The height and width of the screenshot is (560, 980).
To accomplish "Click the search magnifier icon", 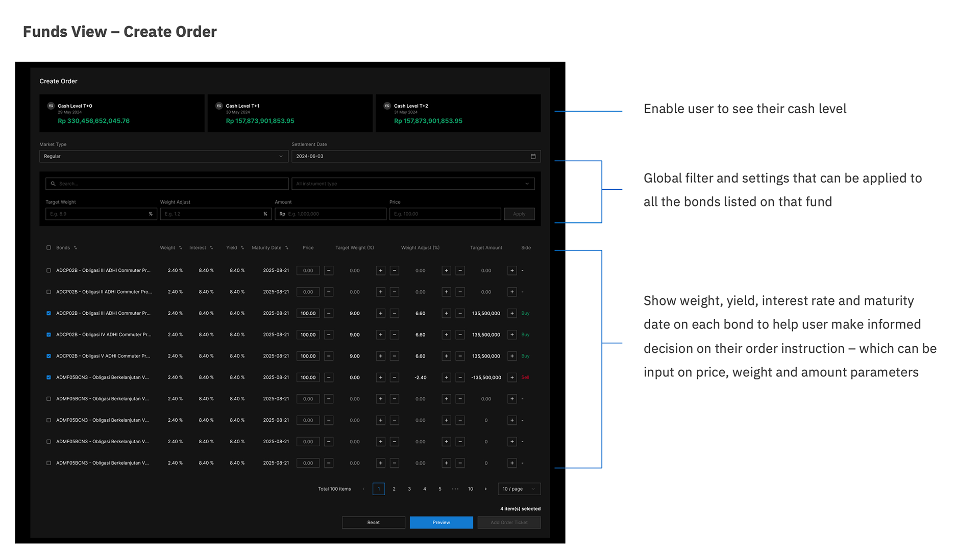I will tap(53, 184).
